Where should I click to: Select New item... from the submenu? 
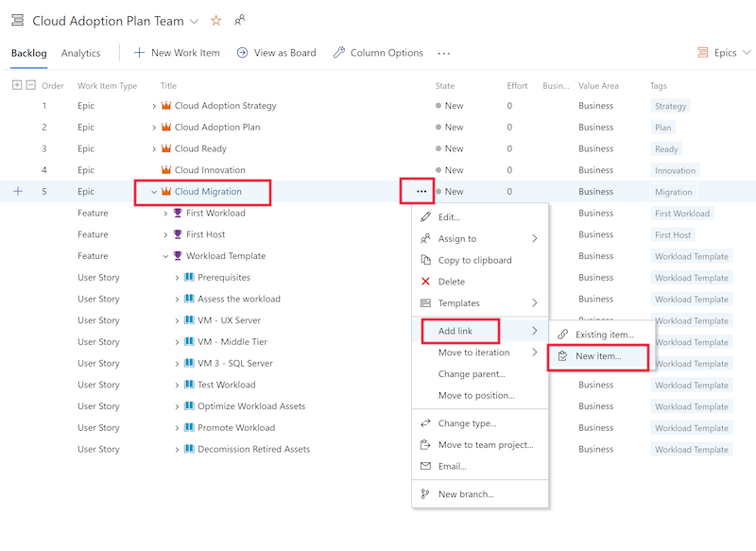[598, 356]
